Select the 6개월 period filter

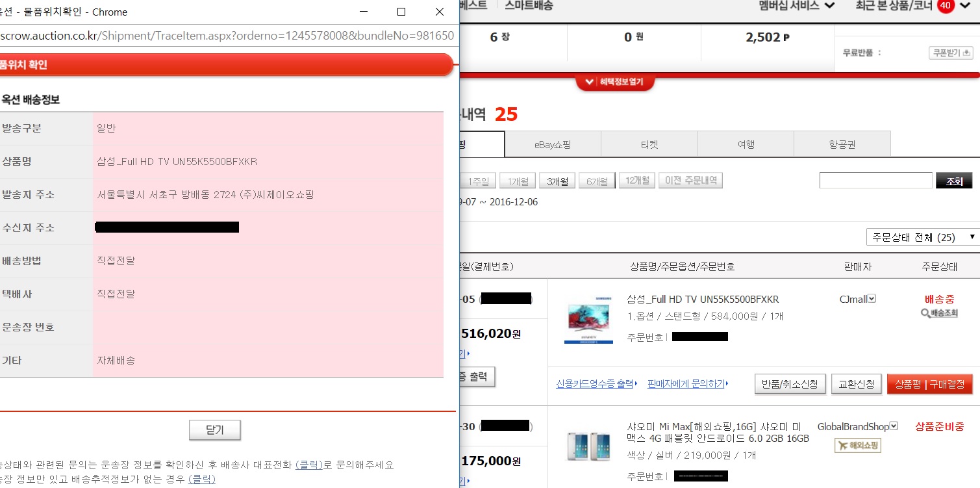pyautogui.click(x=597, y=181)
